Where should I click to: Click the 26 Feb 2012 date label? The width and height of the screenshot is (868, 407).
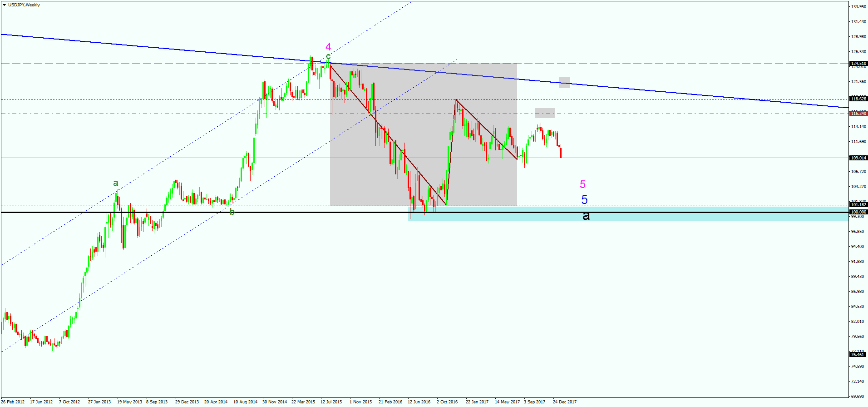pyautogui.click(x=13, y=402)
